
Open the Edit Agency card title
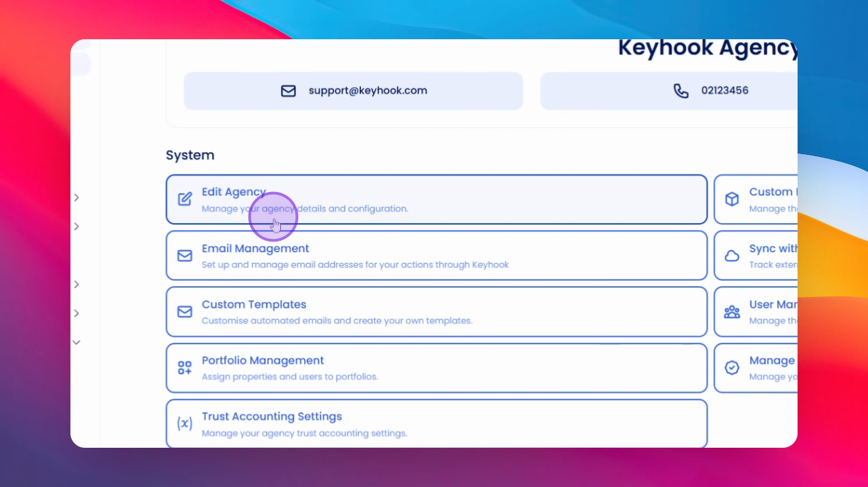click(234, 192)
